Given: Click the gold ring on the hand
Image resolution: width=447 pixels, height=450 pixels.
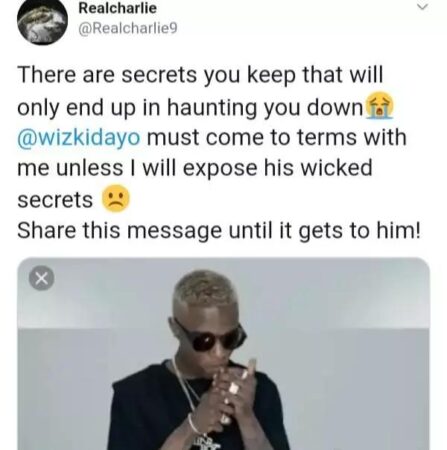Looking at the screenshot, I should click(x=233, y=388).
